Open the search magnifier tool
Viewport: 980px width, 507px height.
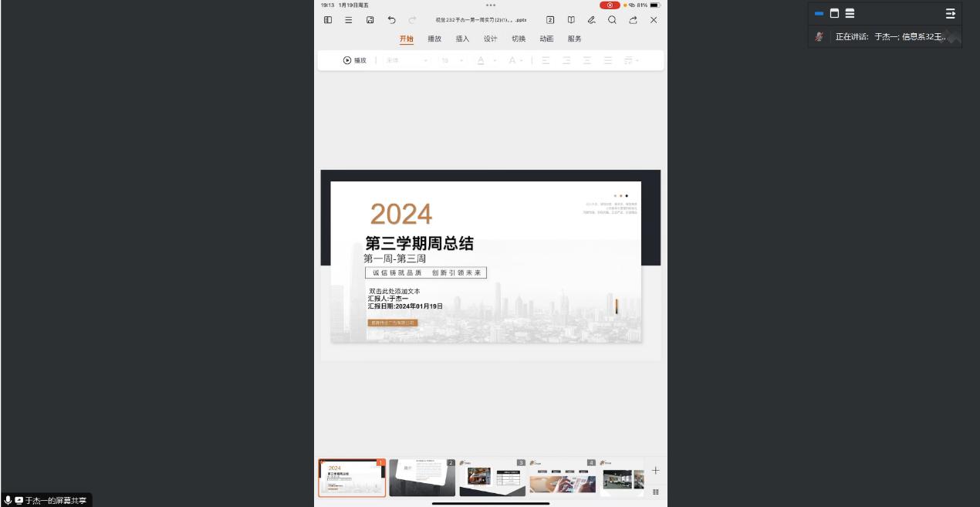click(612, 20)
